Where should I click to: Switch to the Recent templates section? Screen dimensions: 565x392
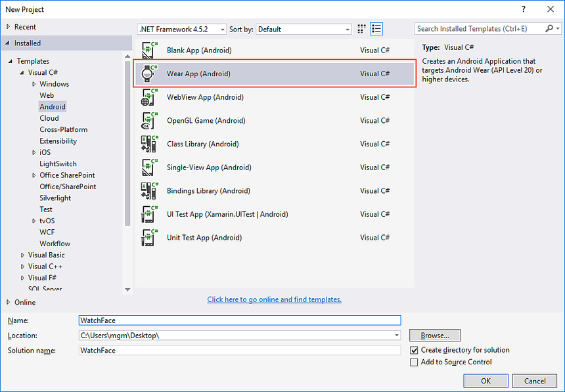coord(24,26)
